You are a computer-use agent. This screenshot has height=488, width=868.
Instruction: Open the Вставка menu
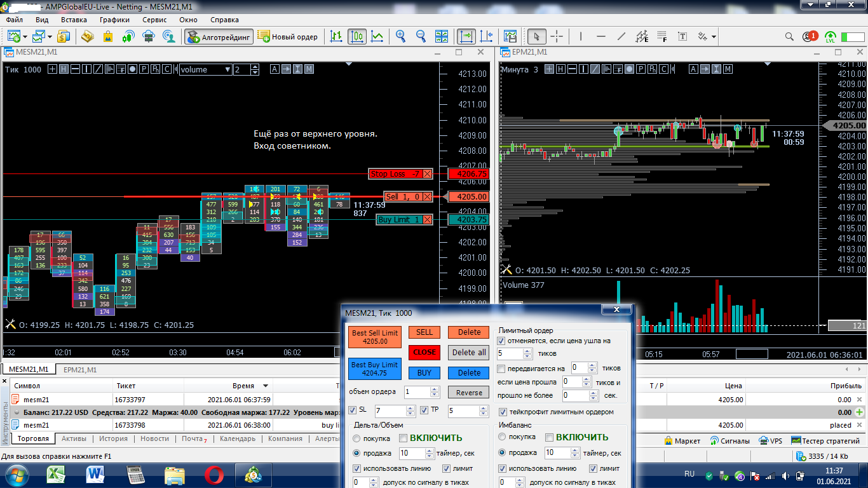74,20
